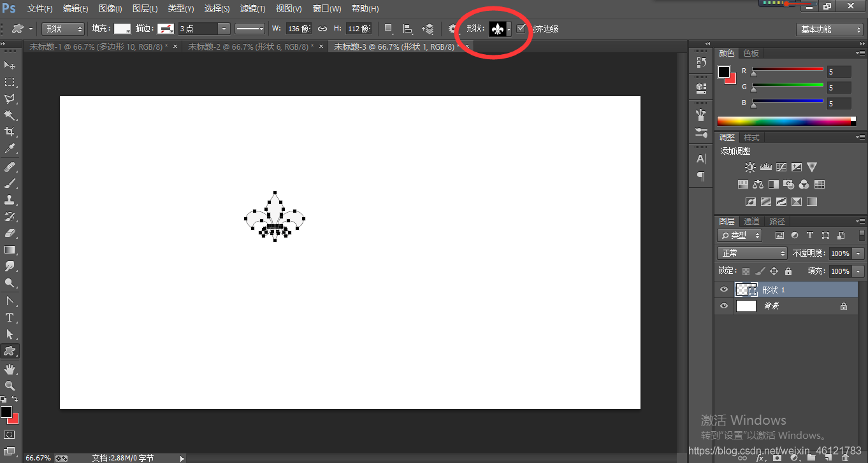868x463 pixels.
Task: Select the Pen tool
Action: pyautogui.click(x=10, y=301)
